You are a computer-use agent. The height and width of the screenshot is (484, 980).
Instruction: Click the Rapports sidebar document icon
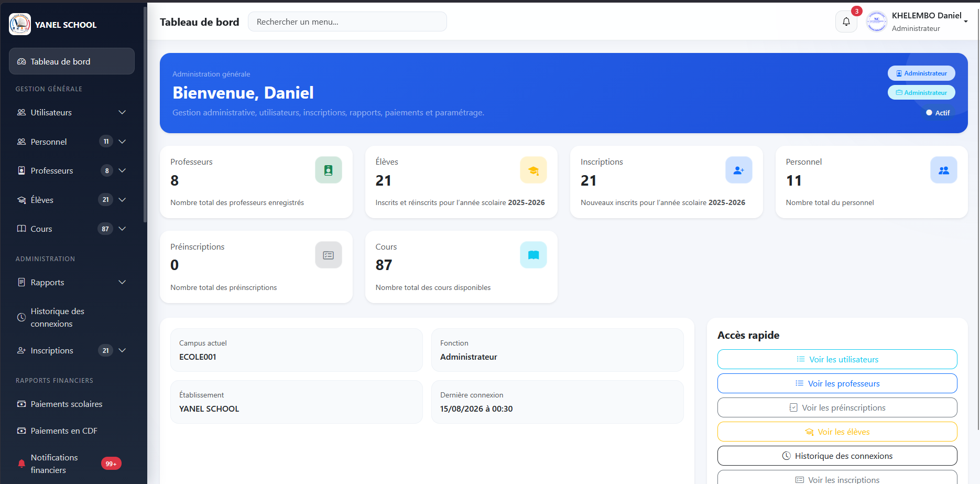(x=21, y=282)
